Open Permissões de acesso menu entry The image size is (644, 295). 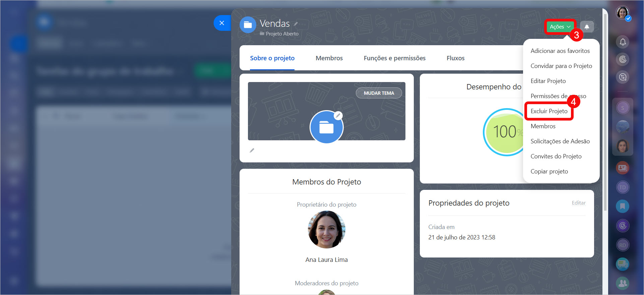click(x=558, y=96)
